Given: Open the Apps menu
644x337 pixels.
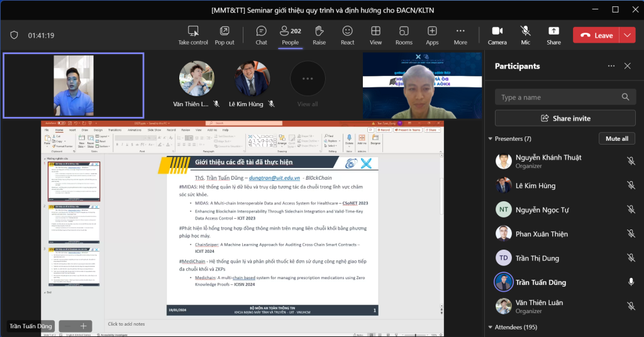Looking at the screenshot, I should click(x=432, y=35).
